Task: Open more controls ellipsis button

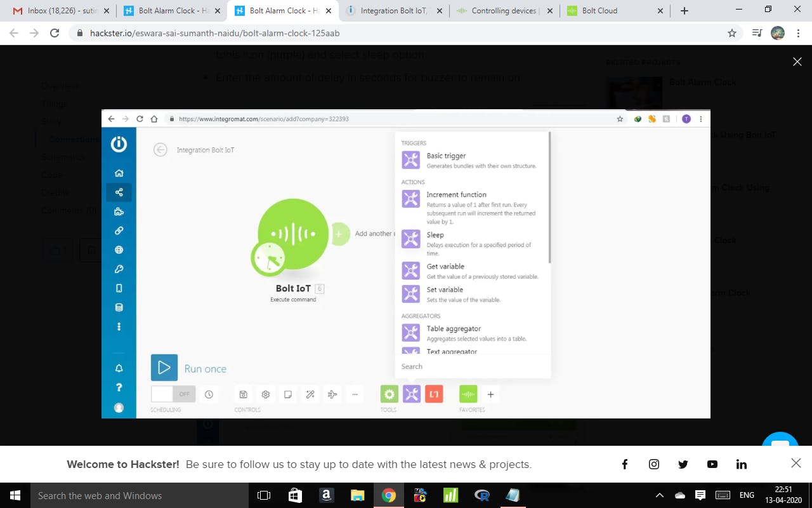Action: click(355, 394)
